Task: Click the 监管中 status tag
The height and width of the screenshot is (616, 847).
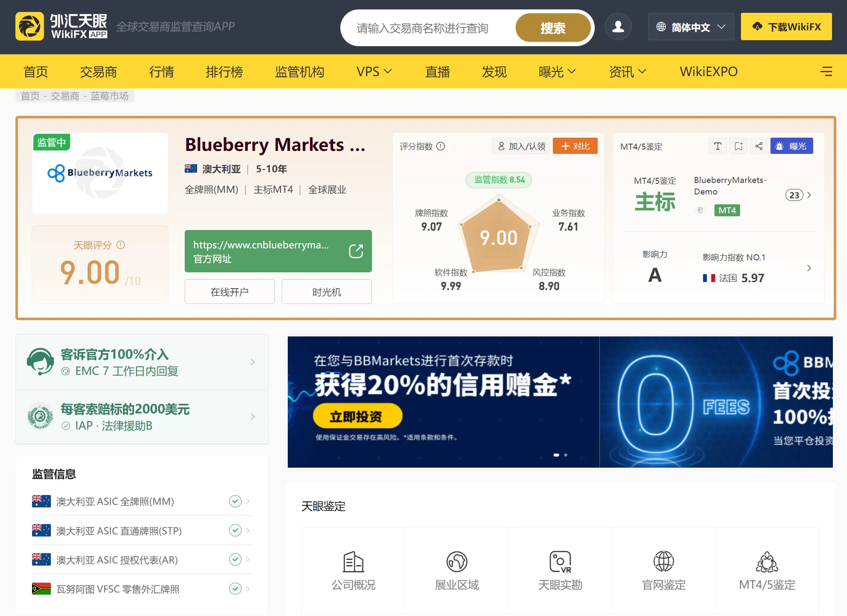Action: coord(52,142)
